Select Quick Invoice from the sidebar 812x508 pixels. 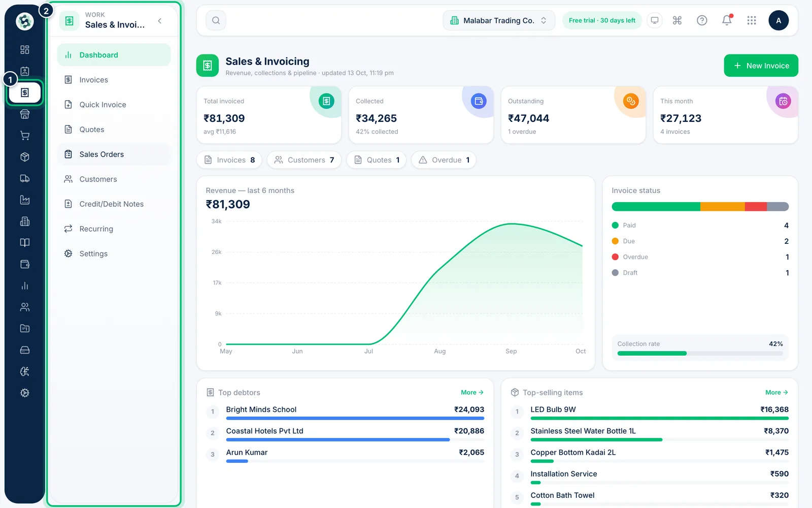click(x=114, y=105)
